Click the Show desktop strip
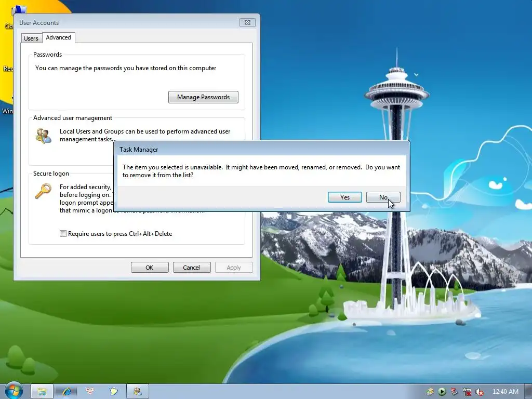Image resolution: width=532 pixels, height=399 pixels. point(528,392)
